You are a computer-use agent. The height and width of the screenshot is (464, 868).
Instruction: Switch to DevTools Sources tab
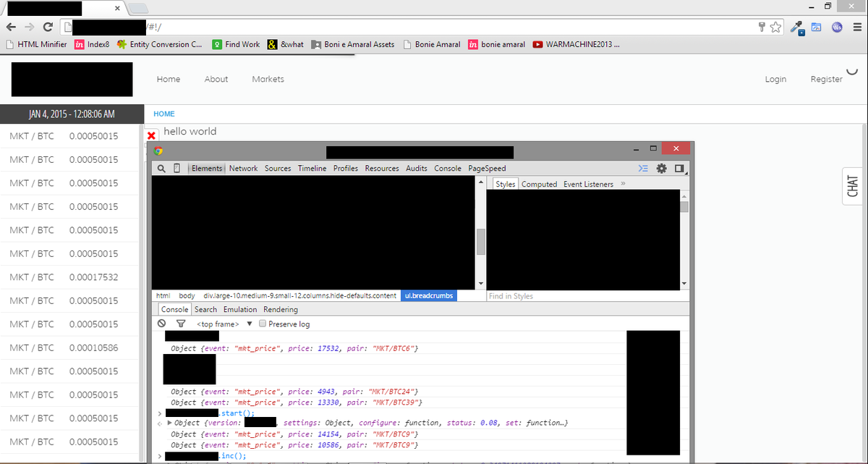click(278, 168)
